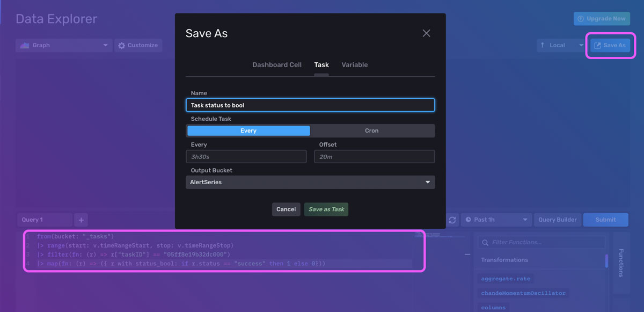The width and height of the screenshot is (644, 312).
Task: Click the pin icon next to Local
Action: click(543, 45)
